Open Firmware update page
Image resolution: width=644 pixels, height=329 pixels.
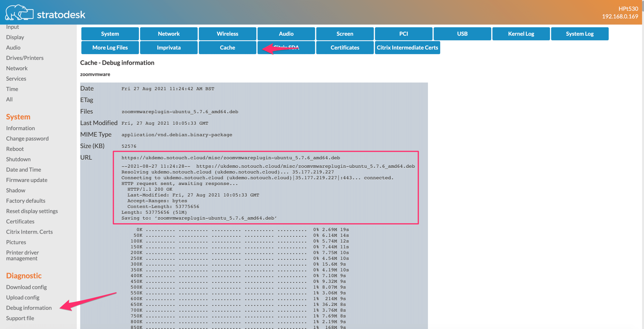tap(27, 180)
